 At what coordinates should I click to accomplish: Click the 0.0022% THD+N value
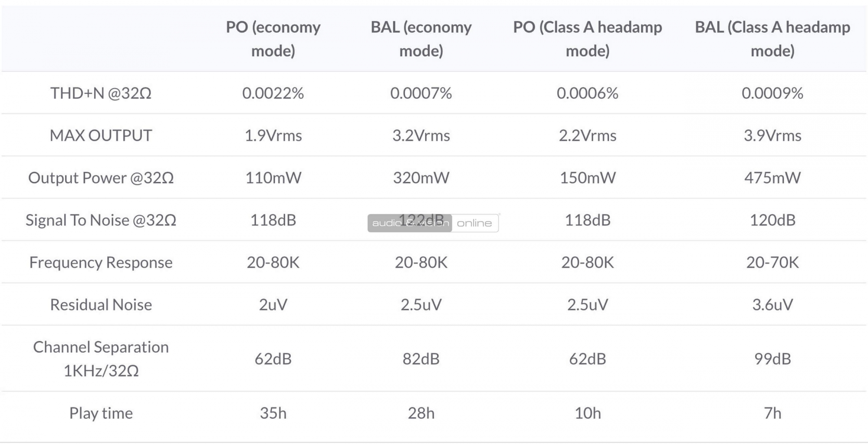(x=273, y=93)
